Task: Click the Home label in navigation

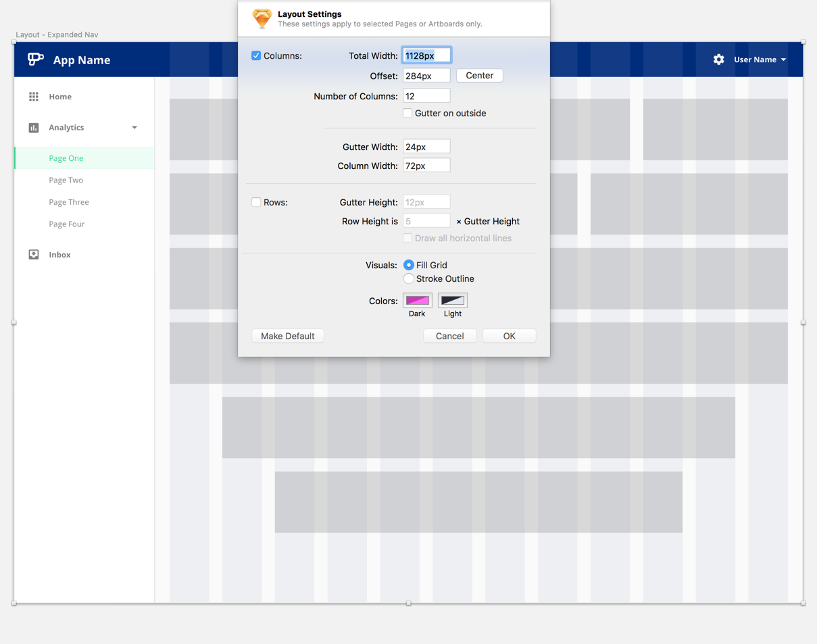Action: point(59,97)
